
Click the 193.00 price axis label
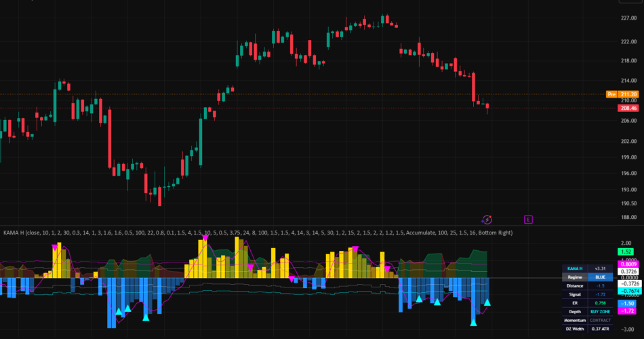tap(628, 189)
